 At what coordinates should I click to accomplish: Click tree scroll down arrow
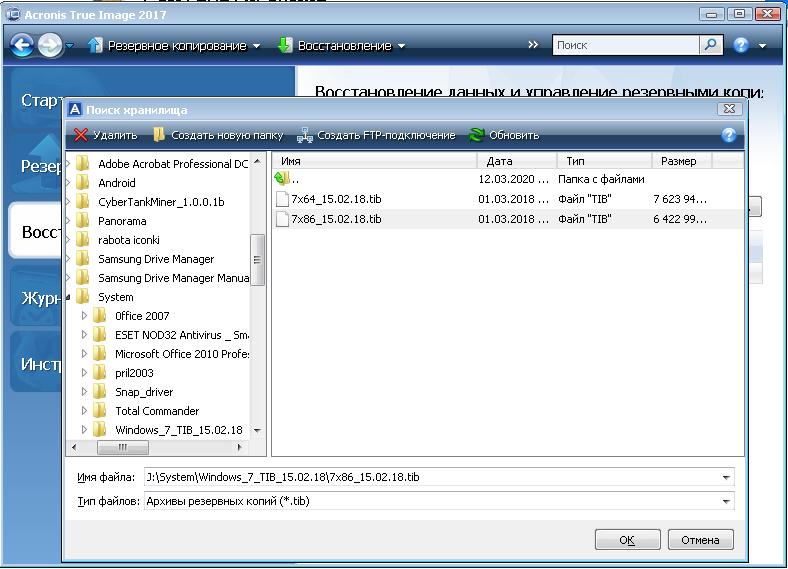coord(257,431)
